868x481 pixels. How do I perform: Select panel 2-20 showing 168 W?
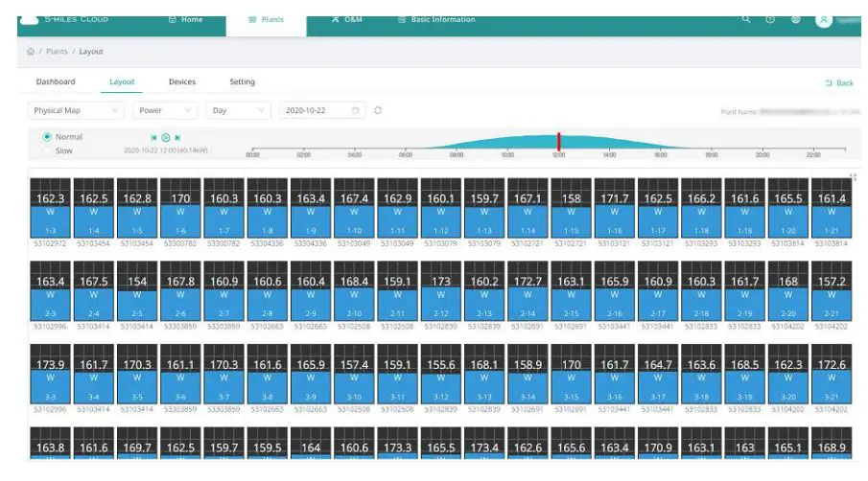point(788,291)
